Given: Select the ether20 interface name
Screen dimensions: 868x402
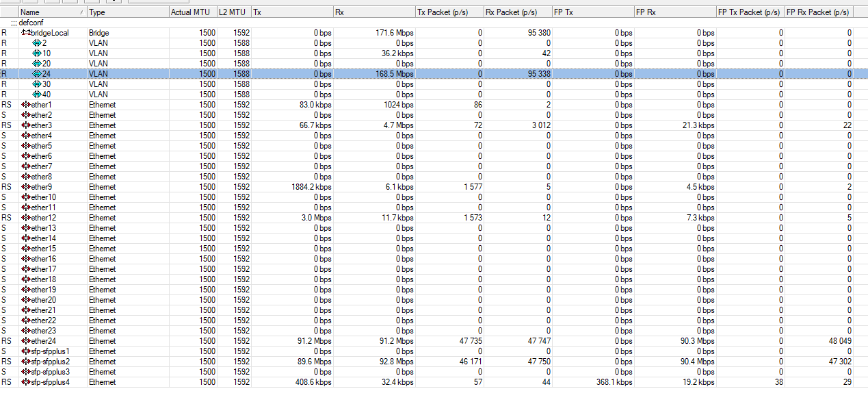Looking at the screenshot, I should click(x=44, y=300).
